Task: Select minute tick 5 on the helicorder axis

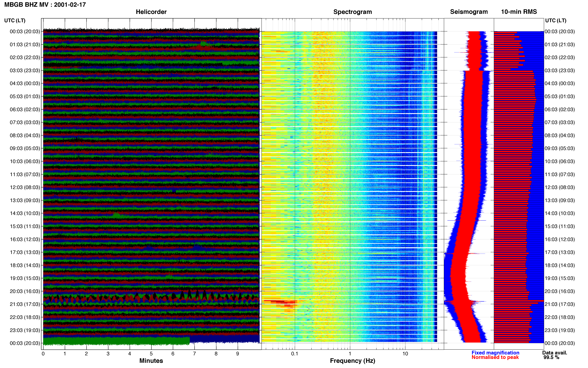Action: (x=151, y=354)
